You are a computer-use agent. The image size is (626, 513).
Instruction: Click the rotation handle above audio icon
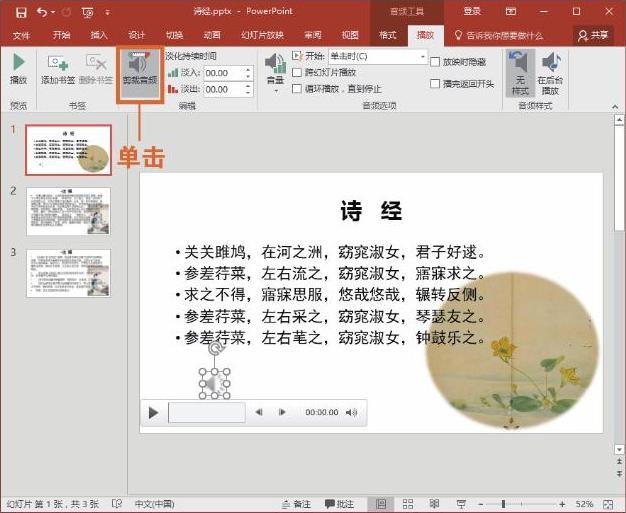[x=215, y=349]
